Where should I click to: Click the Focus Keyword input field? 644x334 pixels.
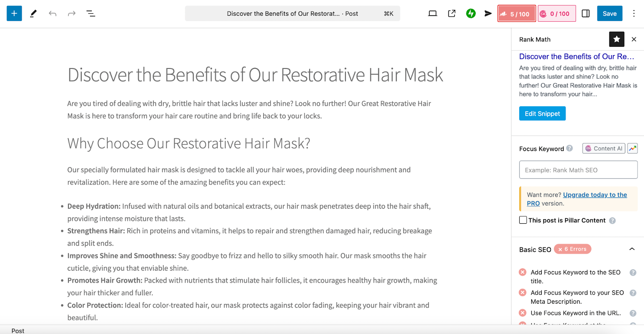[578, 170]
